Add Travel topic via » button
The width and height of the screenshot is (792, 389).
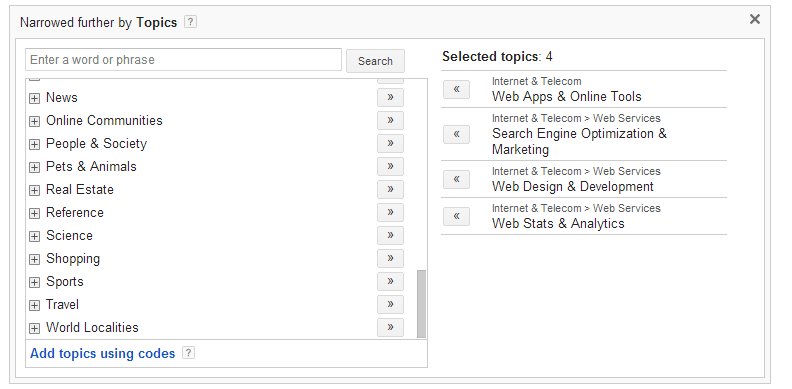point(390,304)
